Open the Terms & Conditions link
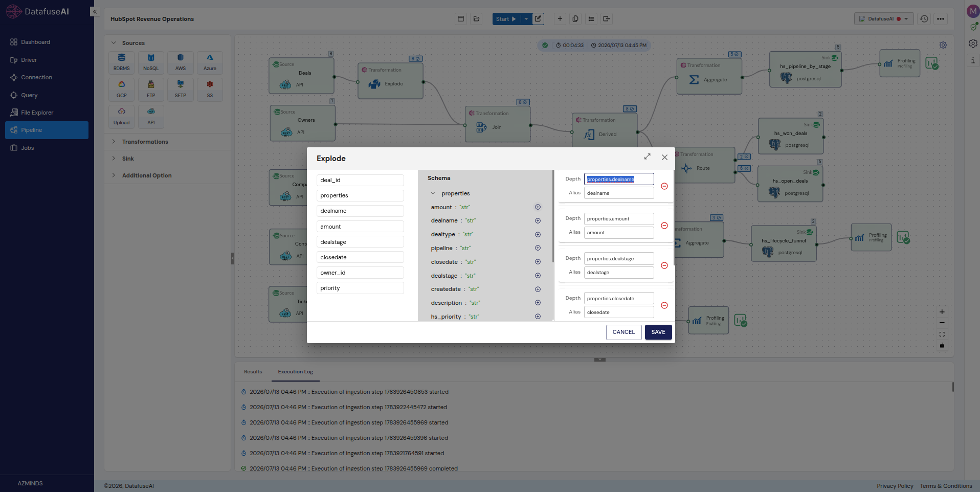This screenshot has width=980, height=492. coord(946,486)
